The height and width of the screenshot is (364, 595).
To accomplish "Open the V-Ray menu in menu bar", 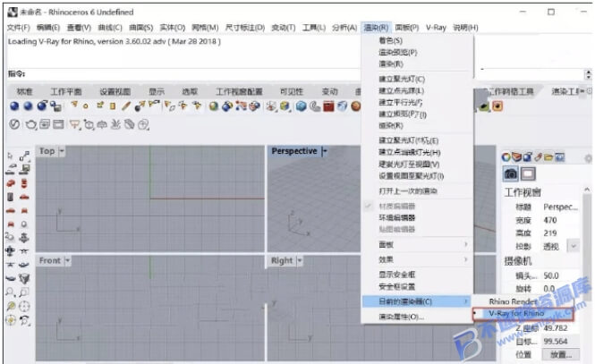I will [436, 28].
